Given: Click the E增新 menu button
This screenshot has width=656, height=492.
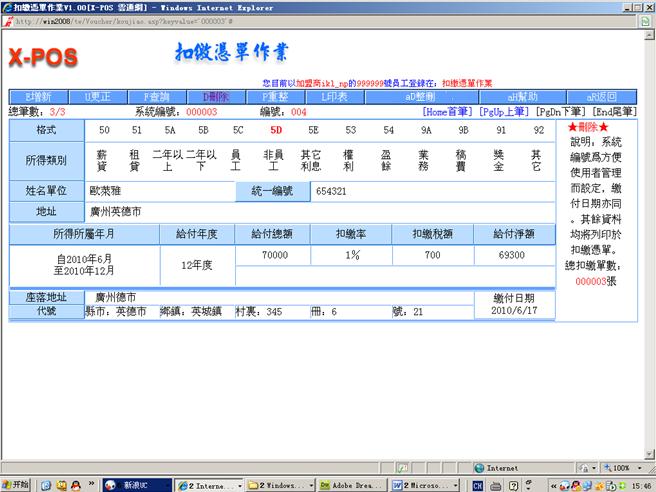Looking at the screenshot, I should (36, 97).
